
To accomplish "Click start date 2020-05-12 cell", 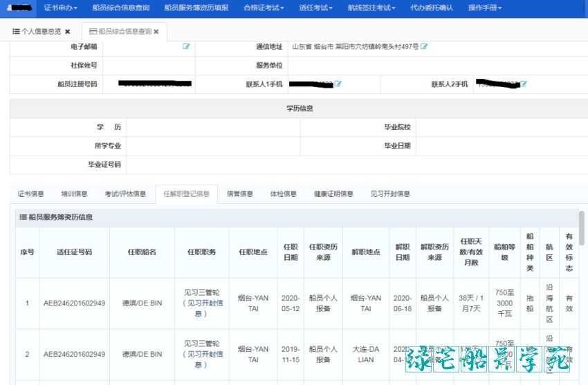I will coord(291,303).
